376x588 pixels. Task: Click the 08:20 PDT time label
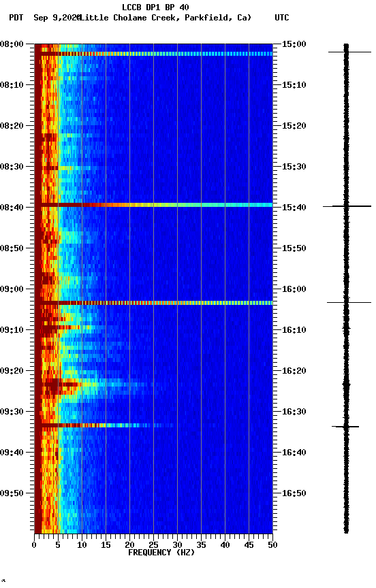pyautogui.click(x=12, y=126)
